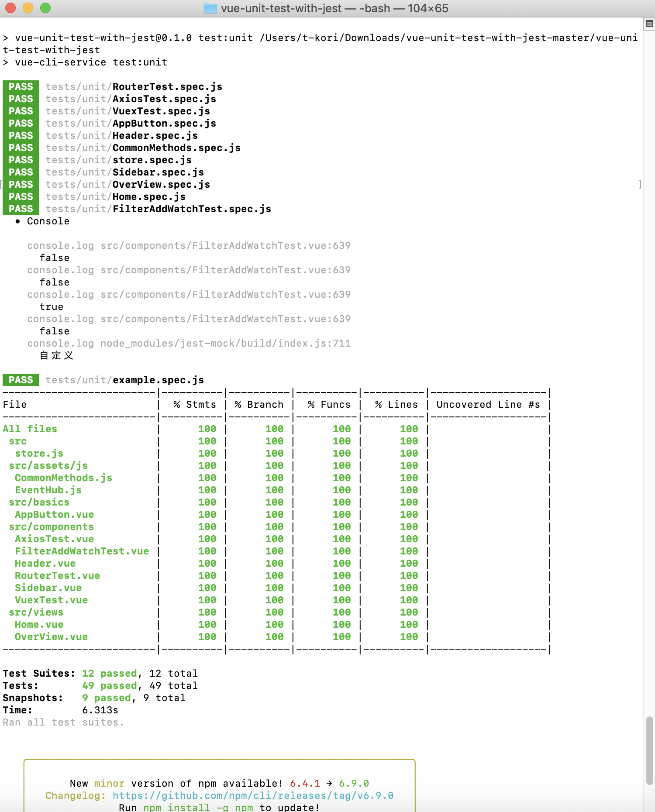This screenshot has width=655, height=812.
Task: Click the RouterTest.vue coverage row
Action: tap(276, 575)
